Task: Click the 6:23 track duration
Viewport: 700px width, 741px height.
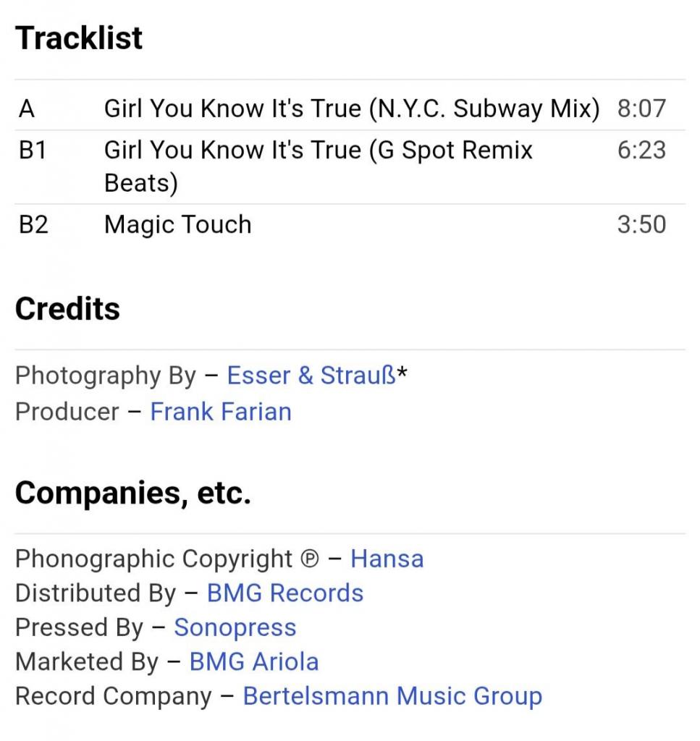Action: click(x=641, y=151)
